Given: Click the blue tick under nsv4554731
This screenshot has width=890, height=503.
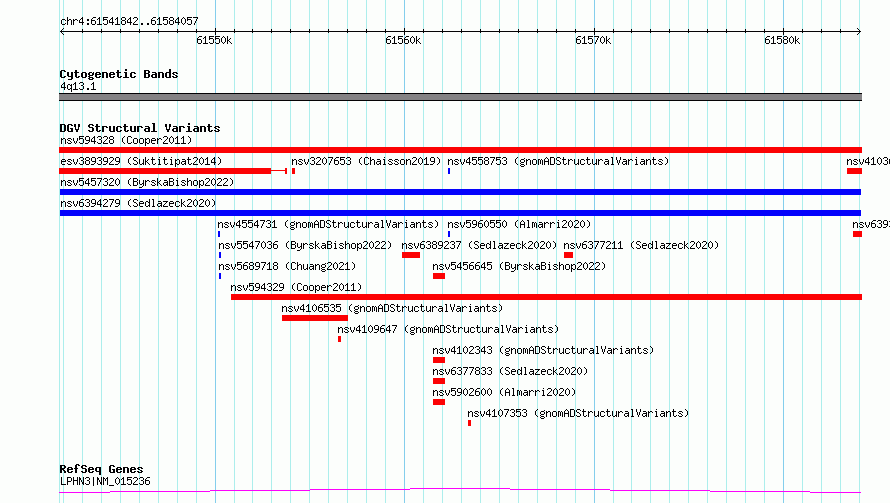Looking at the screenshot, I should (219, 234).
